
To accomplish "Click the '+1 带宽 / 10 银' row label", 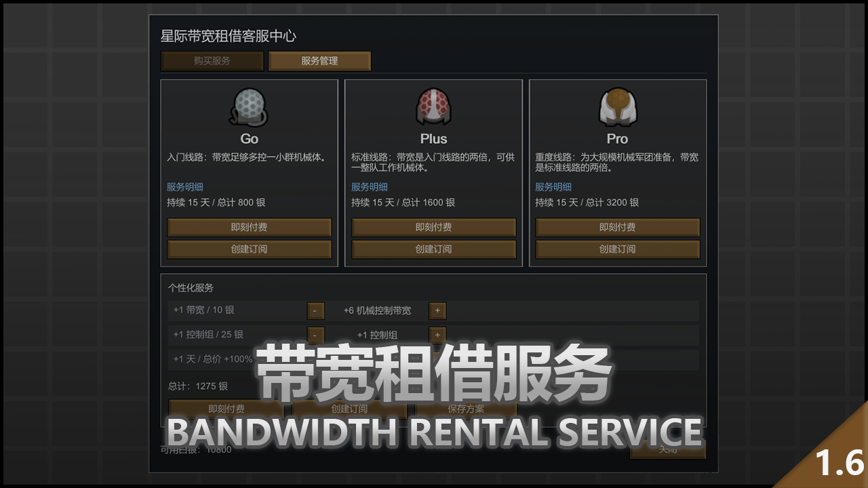I will point(203,310).
